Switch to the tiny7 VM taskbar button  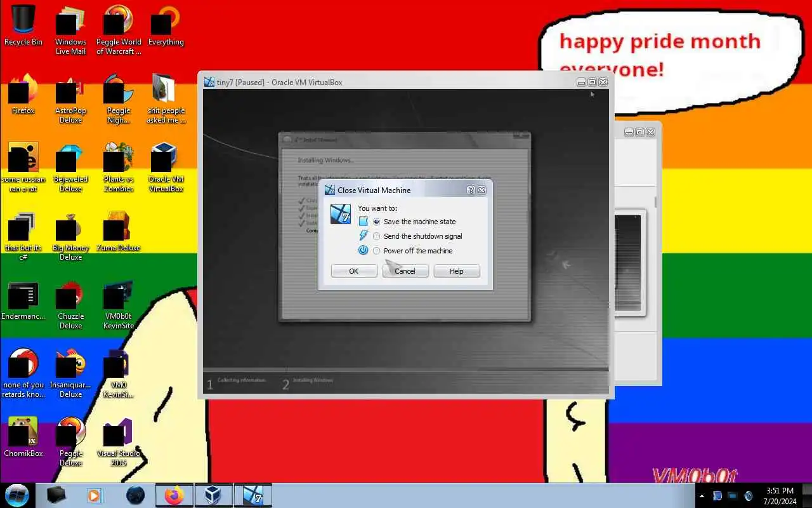click(x=252, y=495)
